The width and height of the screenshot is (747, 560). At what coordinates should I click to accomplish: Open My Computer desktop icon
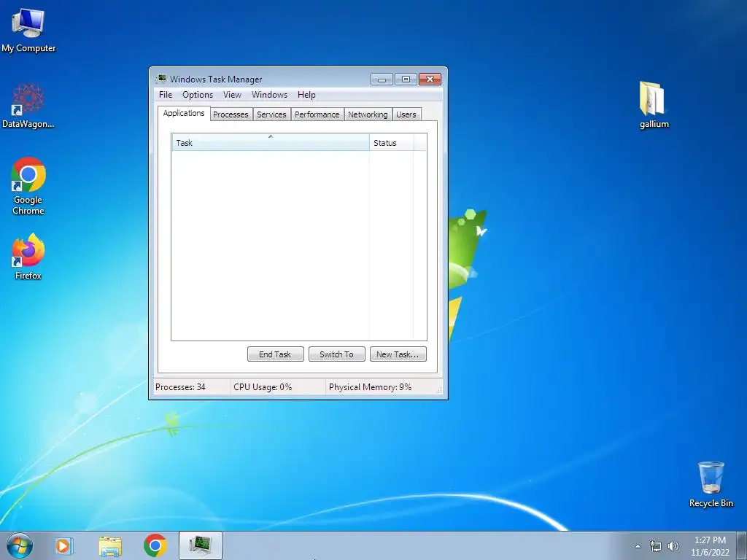tap(28, 29)
